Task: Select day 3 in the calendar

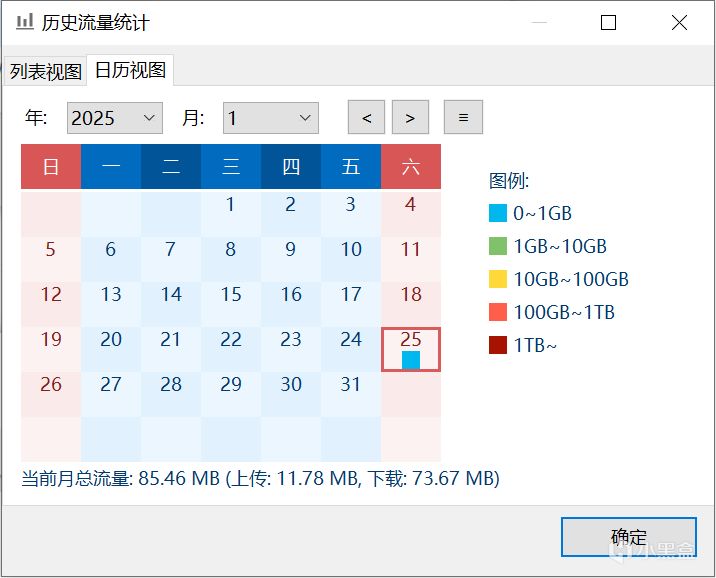Action: click(x=351, y=213)
